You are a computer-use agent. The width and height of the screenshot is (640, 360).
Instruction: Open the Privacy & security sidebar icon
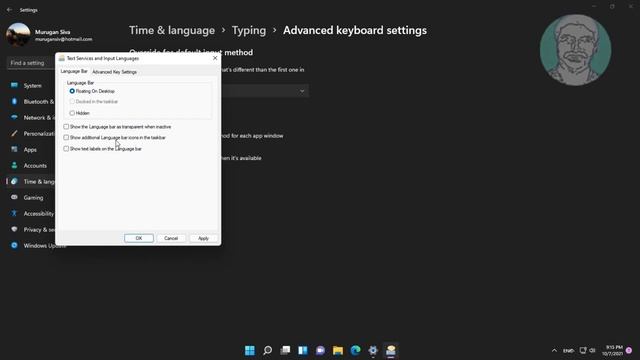click(x=14, y=229)
